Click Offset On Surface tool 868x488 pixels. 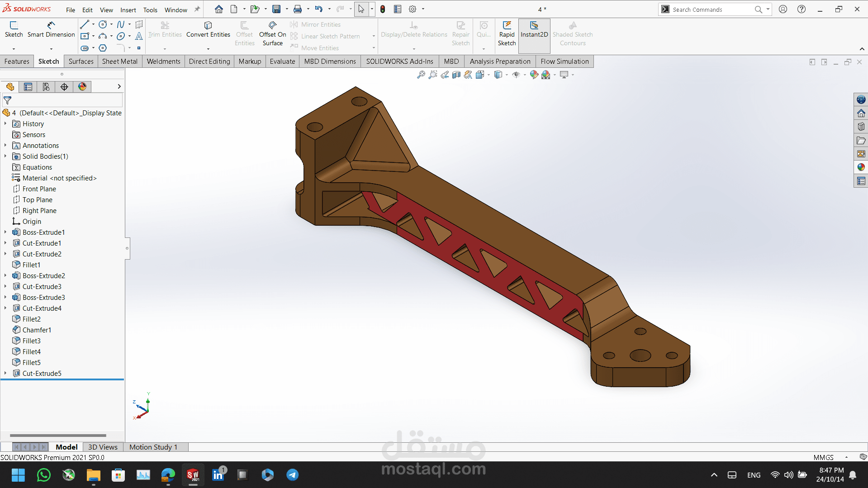272,33
